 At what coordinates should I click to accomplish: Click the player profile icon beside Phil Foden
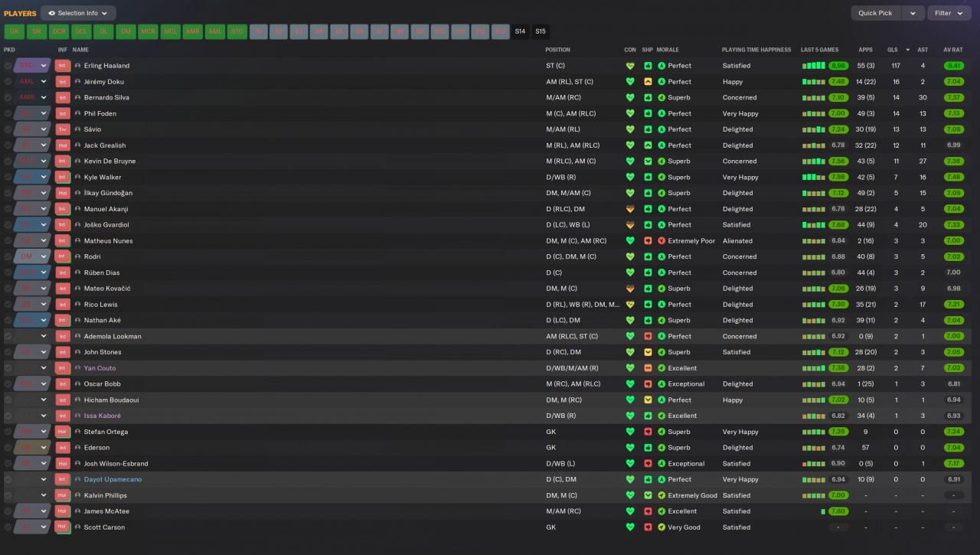77,113
